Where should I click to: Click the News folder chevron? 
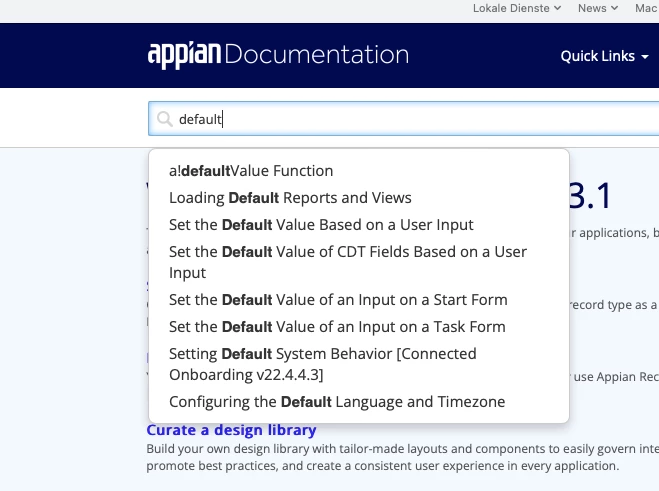(614, 8)
